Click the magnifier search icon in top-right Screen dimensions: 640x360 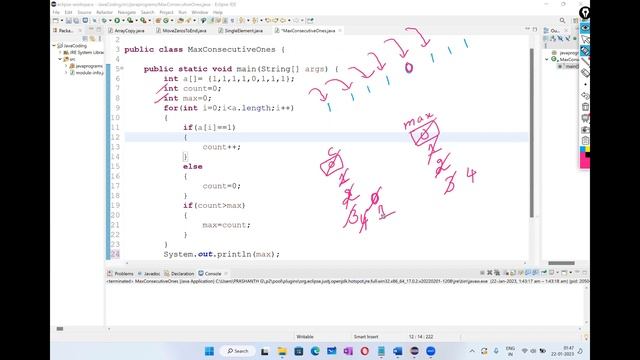pyautogui.click(x=562, y=20)
